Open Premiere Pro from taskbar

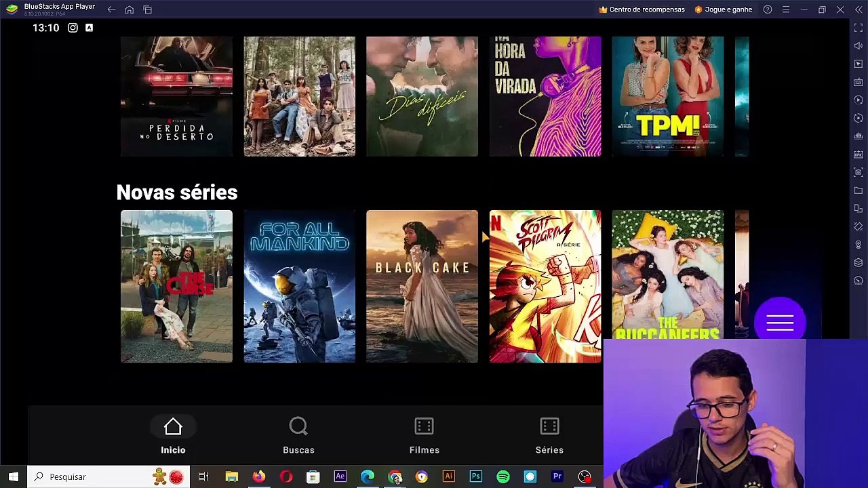(557, 476)
